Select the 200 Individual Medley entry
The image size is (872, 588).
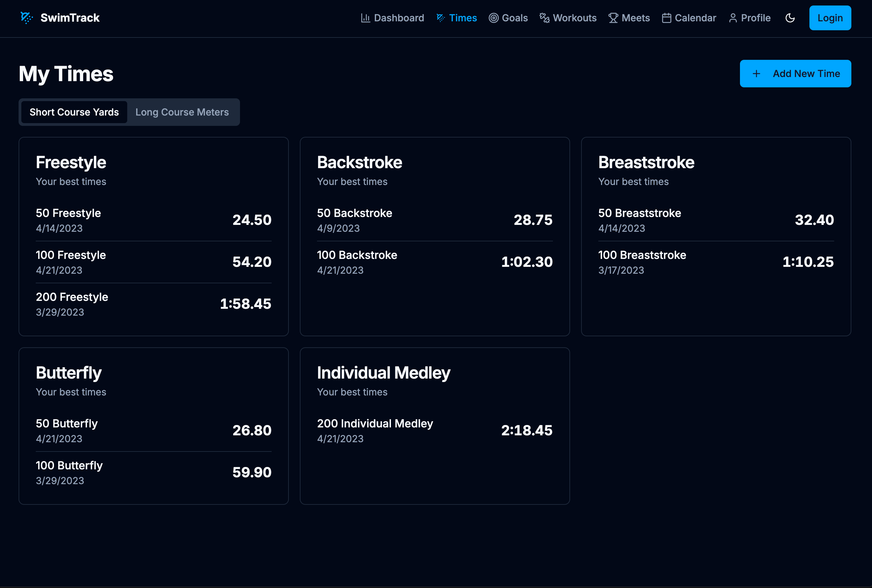coord(435,431)
